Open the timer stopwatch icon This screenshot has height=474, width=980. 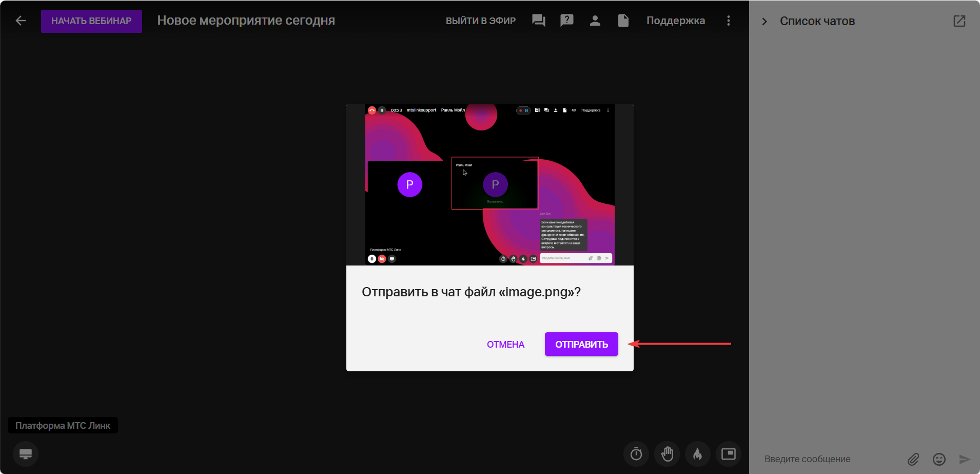point(636,454)
